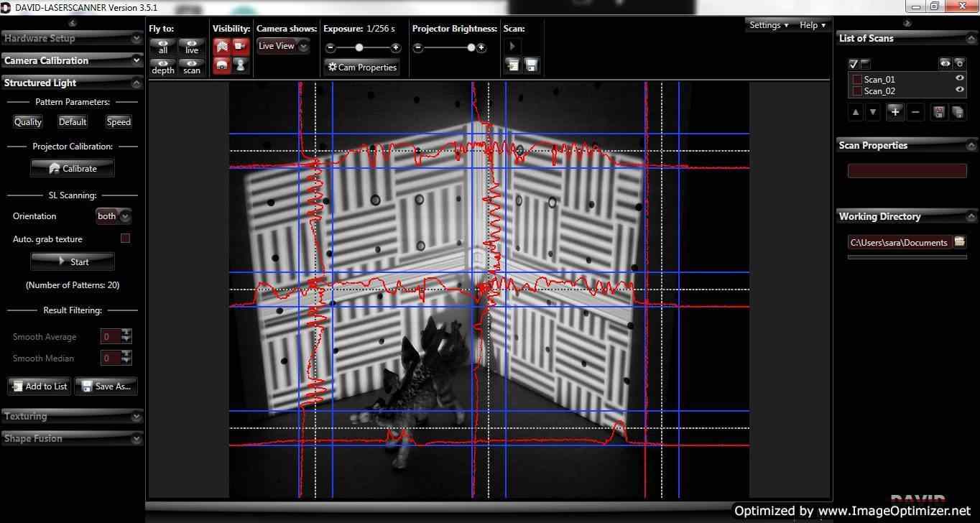This screenshot has height=523, width=980.
Task: Move scan down arrow
Action: pos(873,112)
